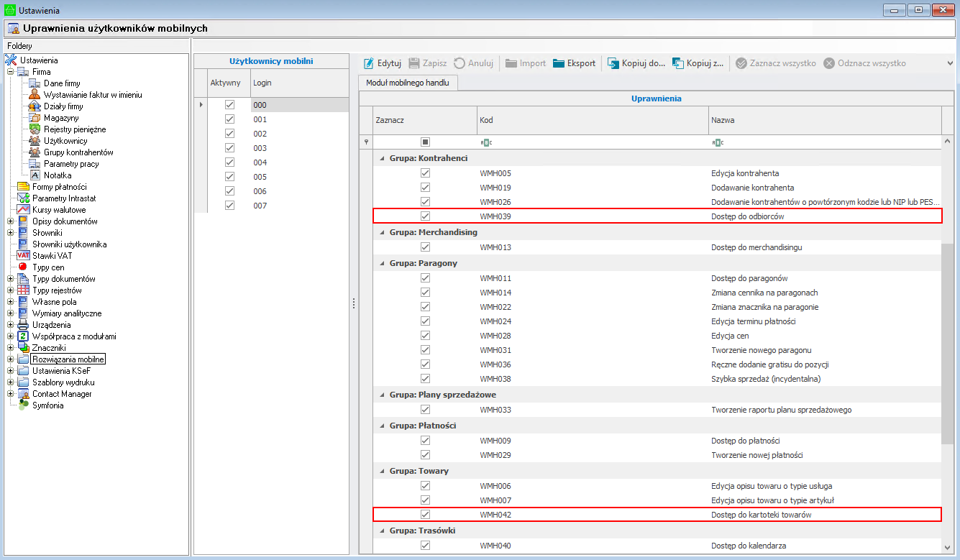The image size is (960, 560).
Task: Click Odznacz wszystko toolbar button
Action: coord(864,63)
